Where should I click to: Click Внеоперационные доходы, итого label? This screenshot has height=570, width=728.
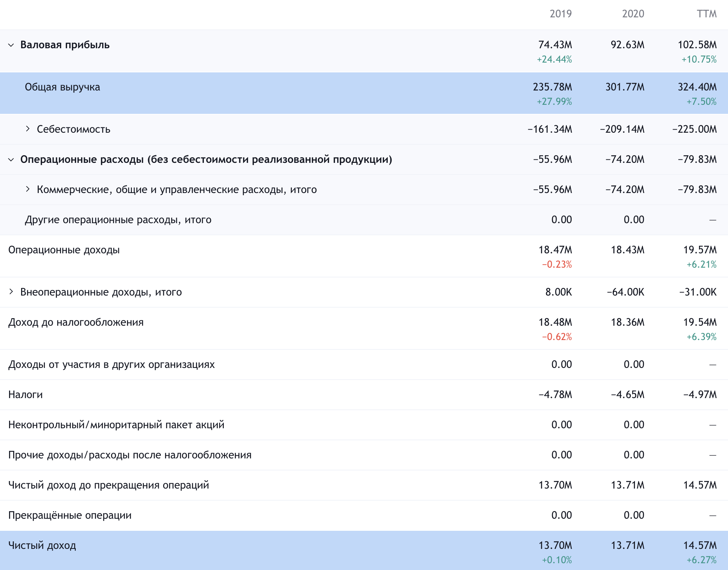[x=101, y=292]
